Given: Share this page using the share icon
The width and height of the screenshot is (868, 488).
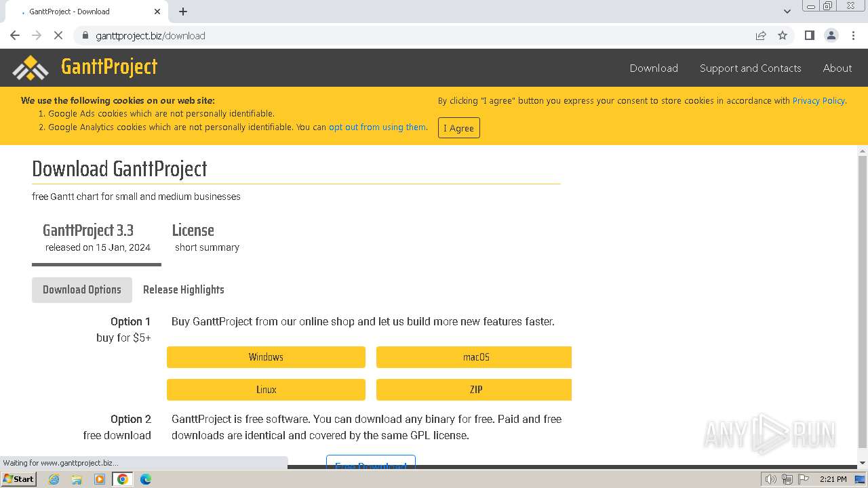Looking at the screenshot, I should point(761,36).
